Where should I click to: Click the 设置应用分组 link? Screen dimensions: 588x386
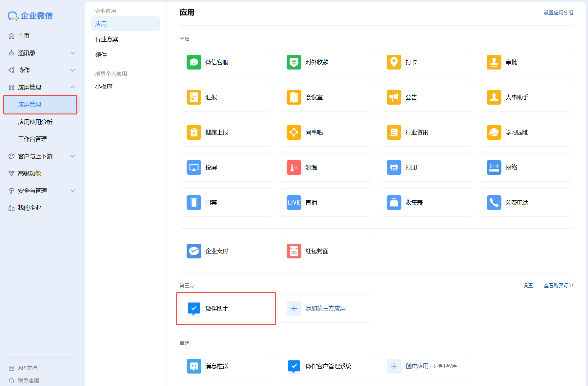click(558, 13)
